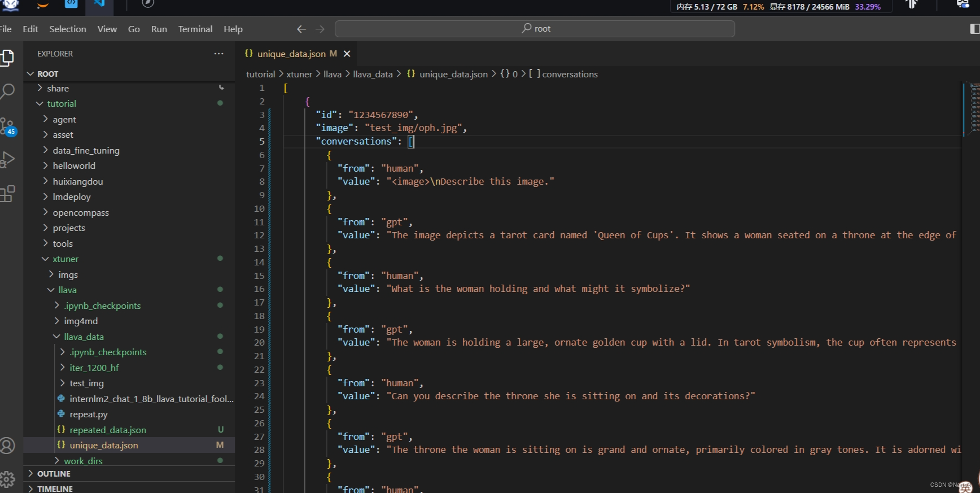Expand the test_img folder

(129, 383)
